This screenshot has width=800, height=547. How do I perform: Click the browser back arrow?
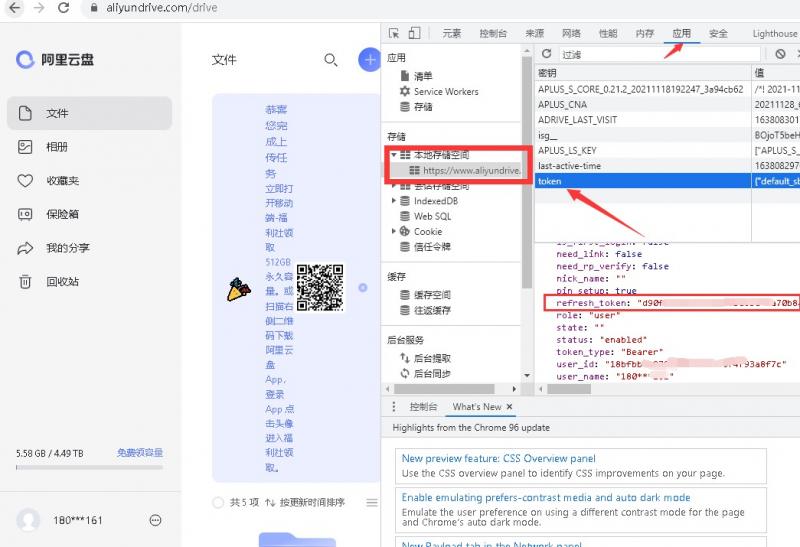click(15, 8)
